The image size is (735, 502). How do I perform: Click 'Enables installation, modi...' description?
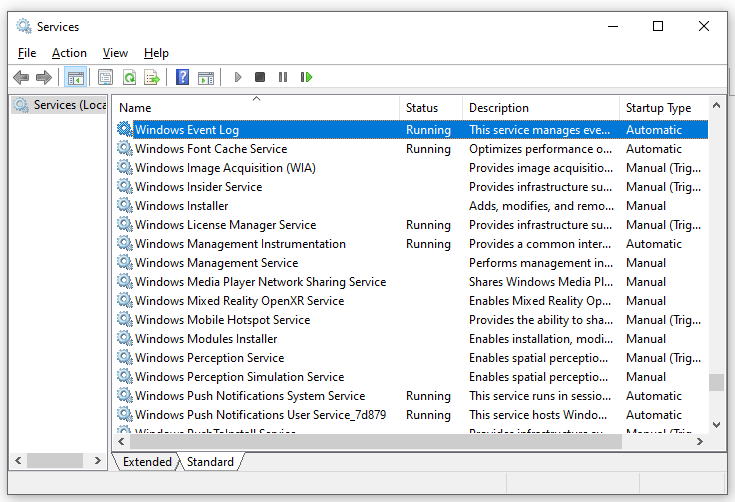541,339
